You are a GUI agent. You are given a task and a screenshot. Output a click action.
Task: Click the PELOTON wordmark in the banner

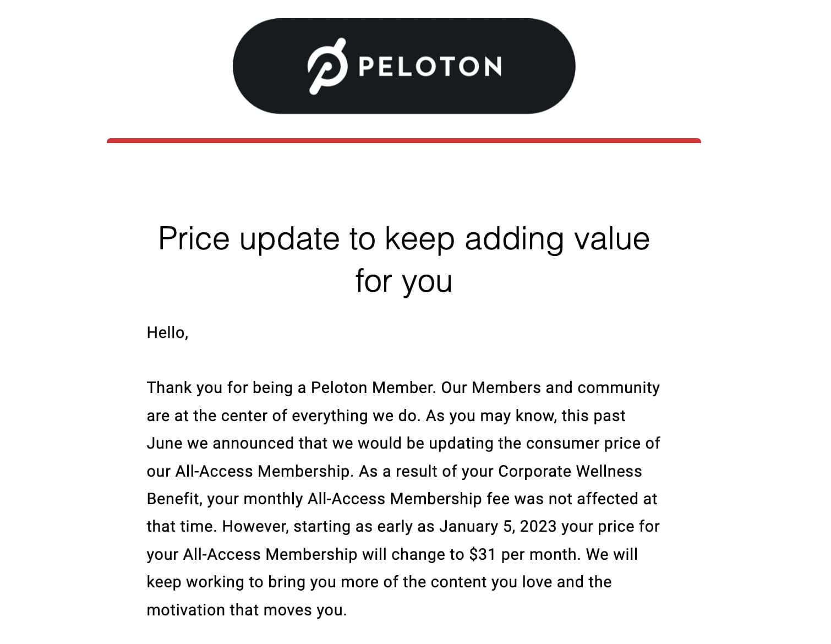click(430, 67)
